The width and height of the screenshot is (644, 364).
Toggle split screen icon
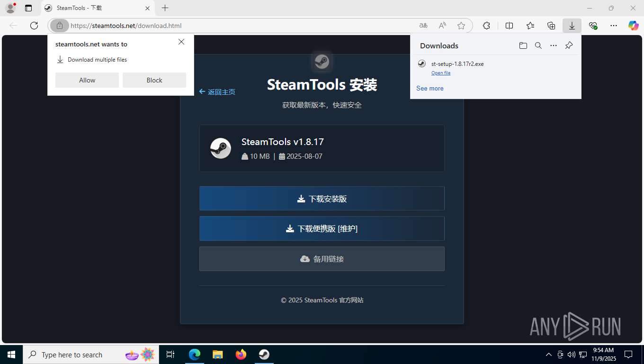point(509,26)
